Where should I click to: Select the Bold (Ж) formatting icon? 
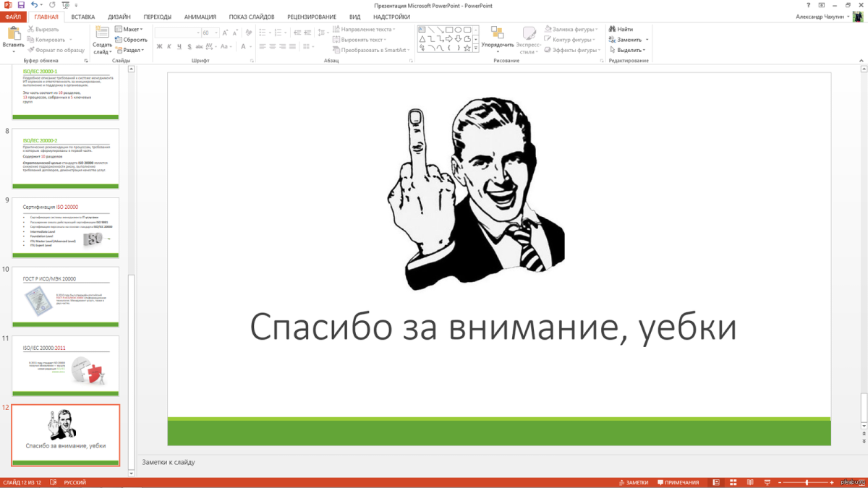pyautogui.click(x=159, y=46)
